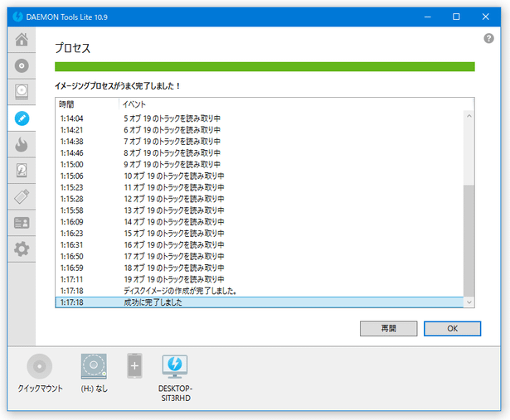Image resolution: width=510 pixels, height=420 pixels.
Task: Open the Home section in sidebar
Action: click(x=22, y=39)
